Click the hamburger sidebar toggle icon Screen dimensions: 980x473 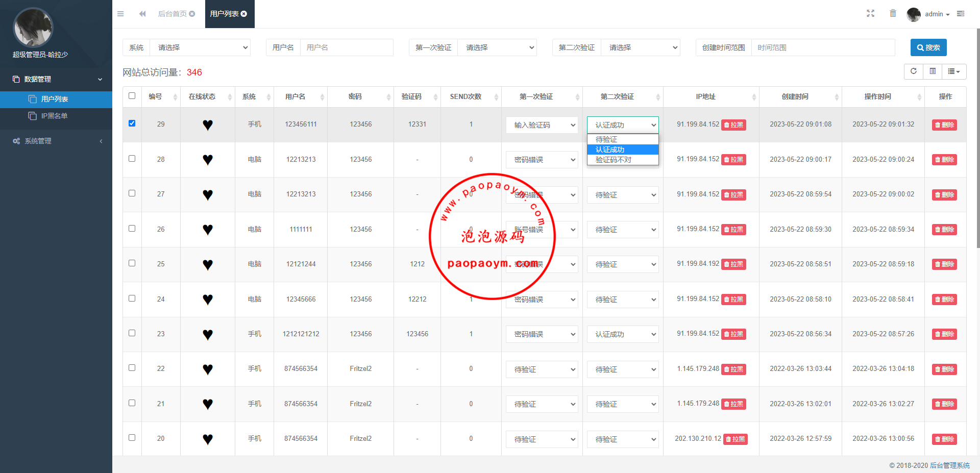(x=120, y=14)
